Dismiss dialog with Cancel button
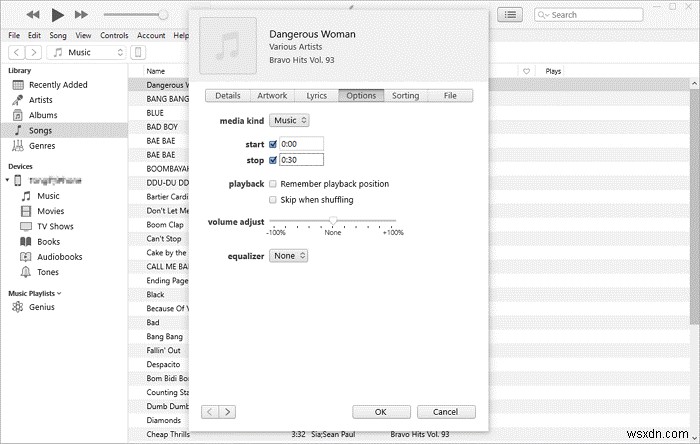Screen dimensions: 700x444 coord(446,412)
